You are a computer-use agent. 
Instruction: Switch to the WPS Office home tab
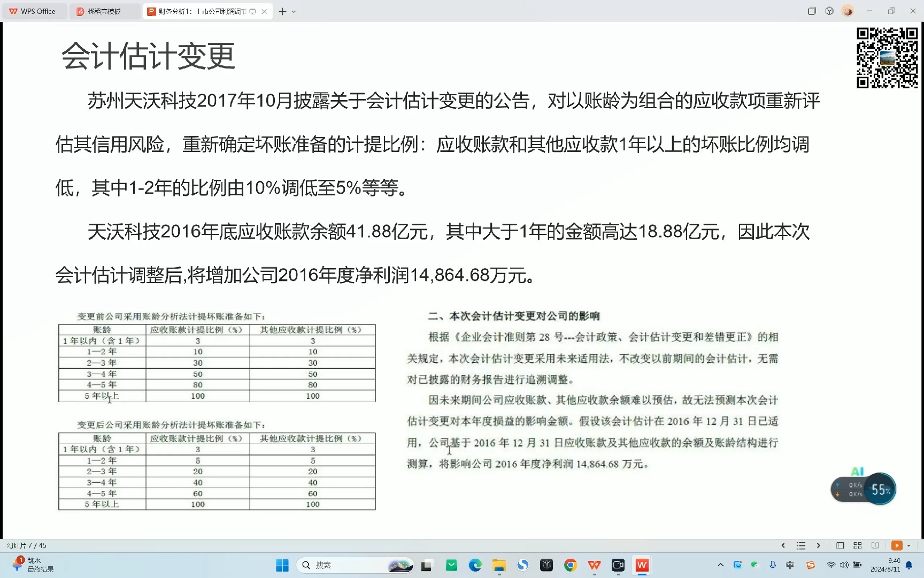pyautogui.click(x=33, y=11)
